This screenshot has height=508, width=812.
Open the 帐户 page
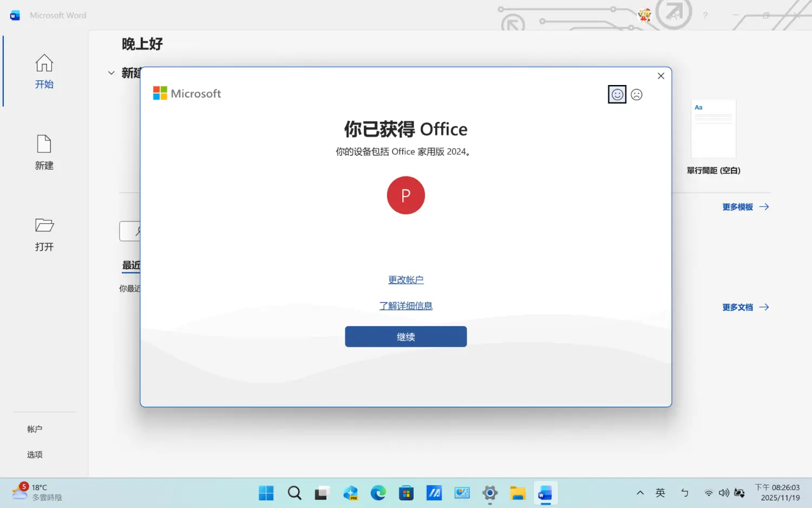point(35,429)
